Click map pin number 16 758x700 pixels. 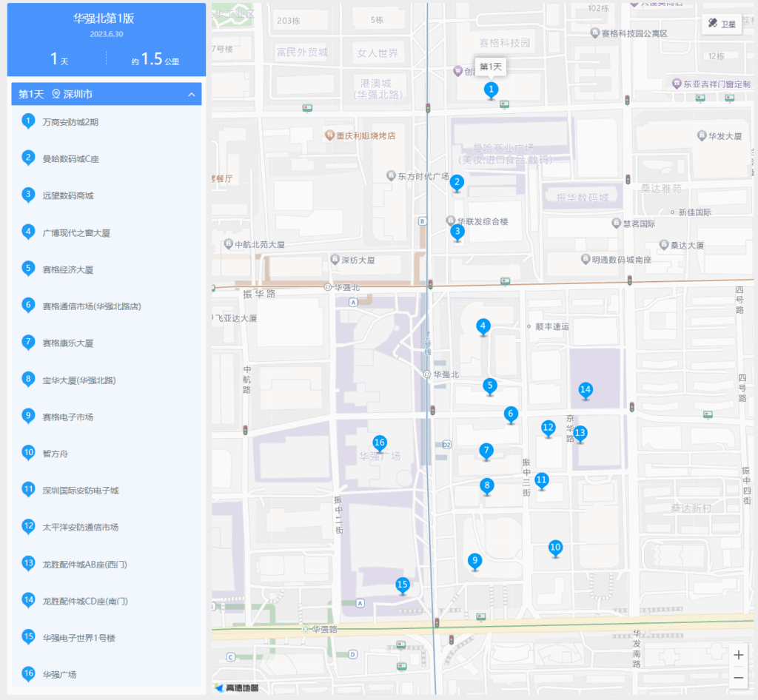pyautogui.click(x=380, y=443)
